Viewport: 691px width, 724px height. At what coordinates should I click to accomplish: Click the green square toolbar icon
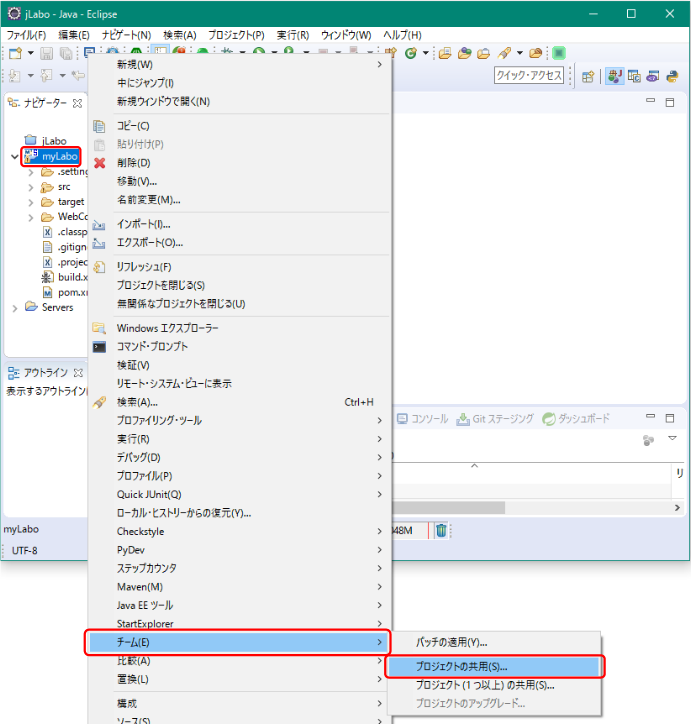tap(559, 54)
